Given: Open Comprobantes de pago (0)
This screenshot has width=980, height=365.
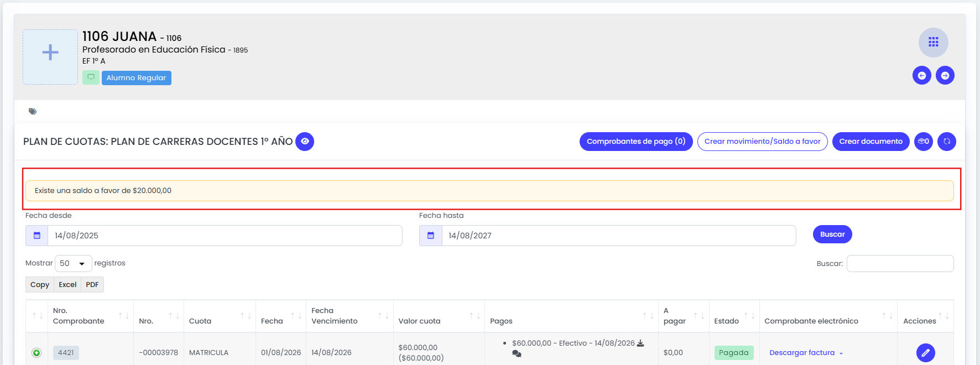Looking at the screenshot, I should (636, 142).
